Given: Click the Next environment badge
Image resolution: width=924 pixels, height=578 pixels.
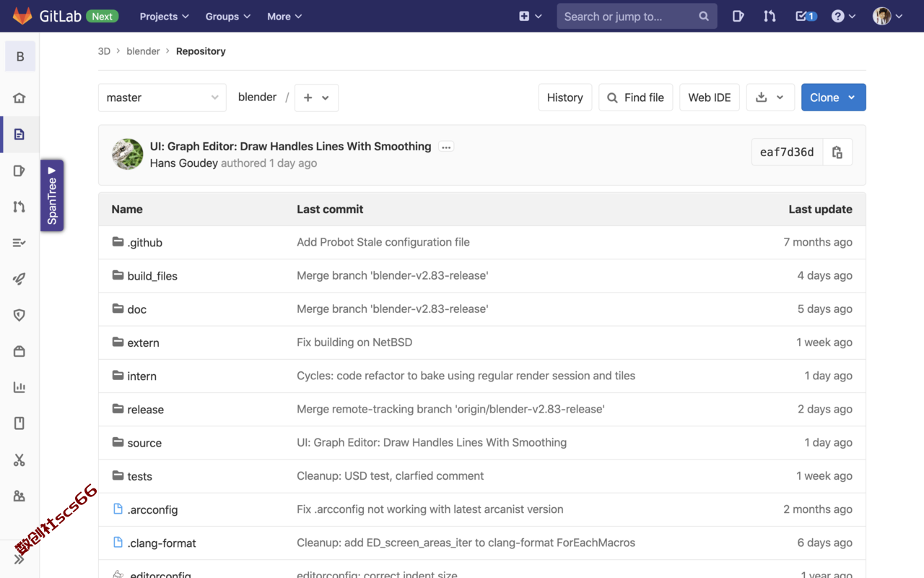Looking at the screenshot, I should tap(103, 16).
